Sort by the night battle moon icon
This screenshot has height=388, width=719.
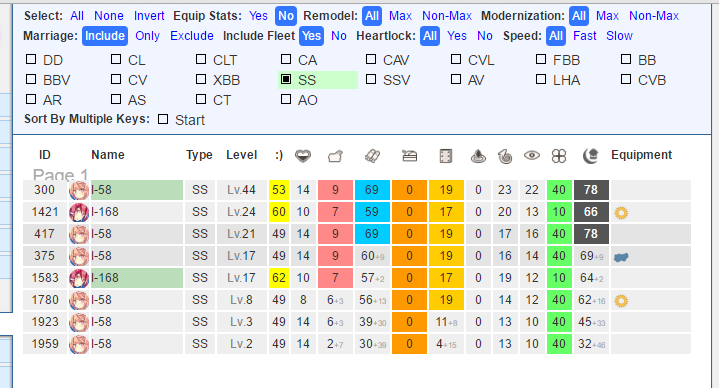[591, 156]
